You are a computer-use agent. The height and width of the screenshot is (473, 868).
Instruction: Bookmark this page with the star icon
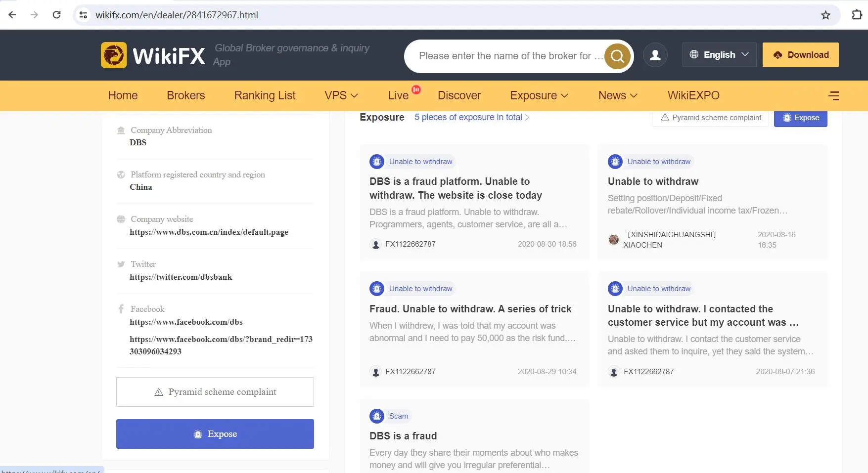click(825, 15)
